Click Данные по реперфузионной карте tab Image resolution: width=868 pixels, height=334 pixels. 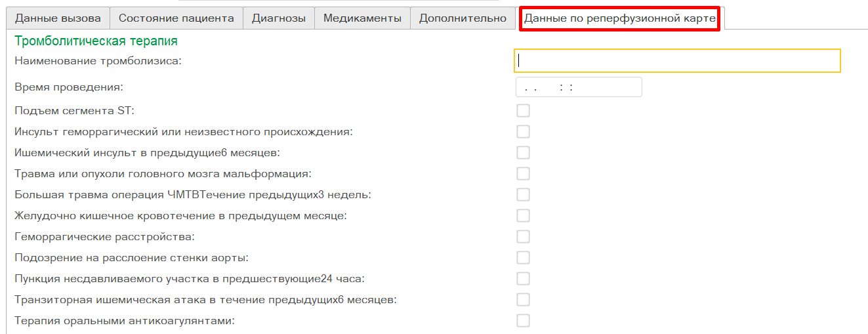coord(619,18)
